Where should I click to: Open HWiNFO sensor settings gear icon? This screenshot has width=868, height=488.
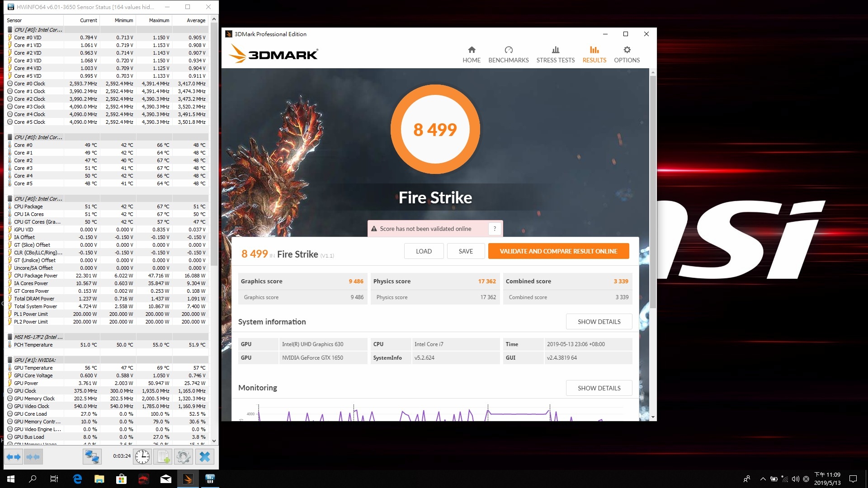click(x=184, y=457)
